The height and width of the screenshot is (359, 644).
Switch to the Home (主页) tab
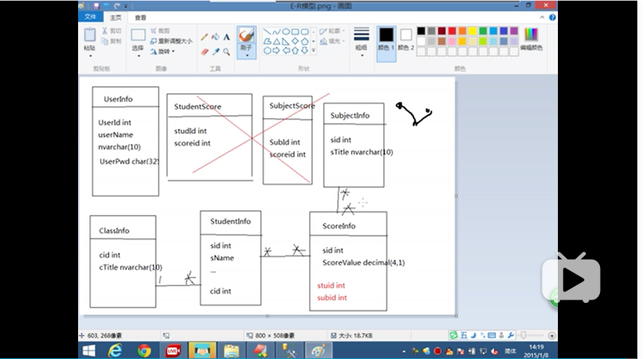[x=115, y=17]
